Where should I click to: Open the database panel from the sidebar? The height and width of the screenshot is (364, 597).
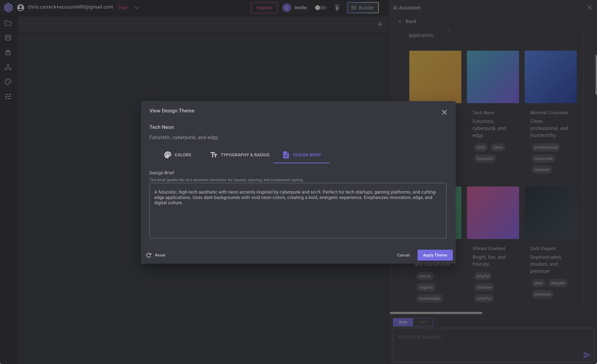click(x=8, y=38)
